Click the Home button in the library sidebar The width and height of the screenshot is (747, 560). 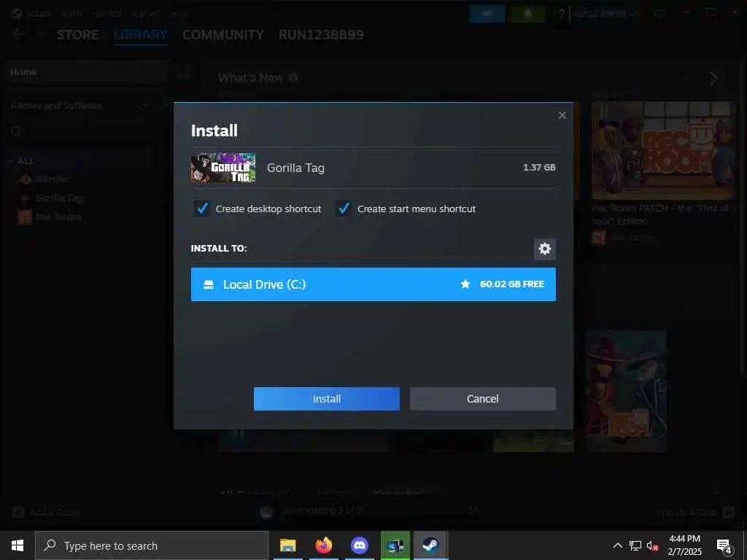coord(87,72)
